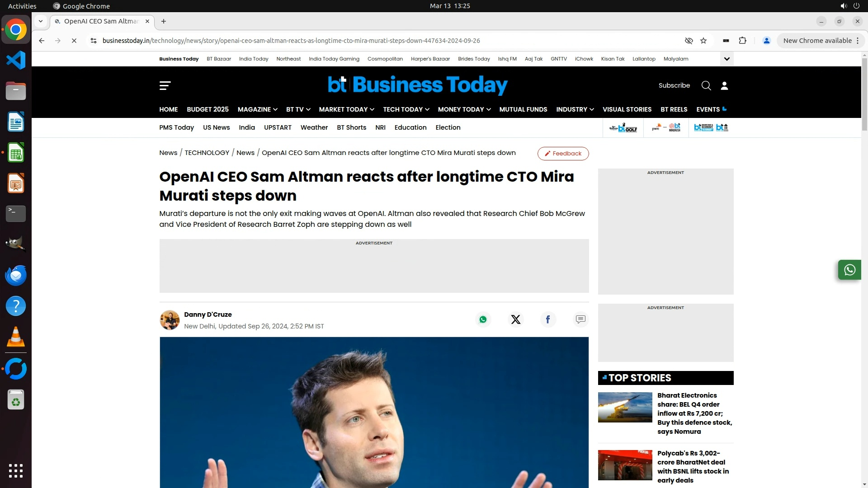Click the Feedback button

[563, 154]
